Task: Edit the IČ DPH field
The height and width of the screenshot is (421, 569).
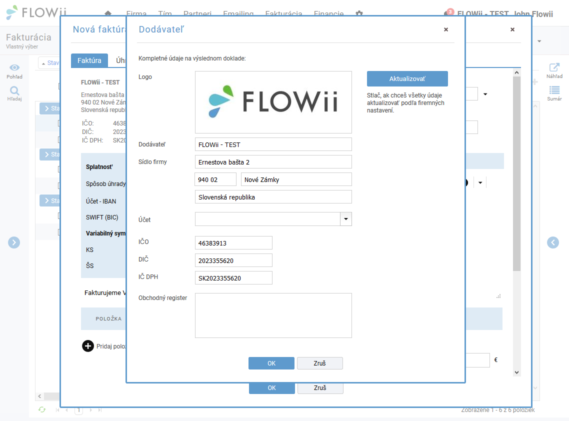Action: [x=234, y=278]
